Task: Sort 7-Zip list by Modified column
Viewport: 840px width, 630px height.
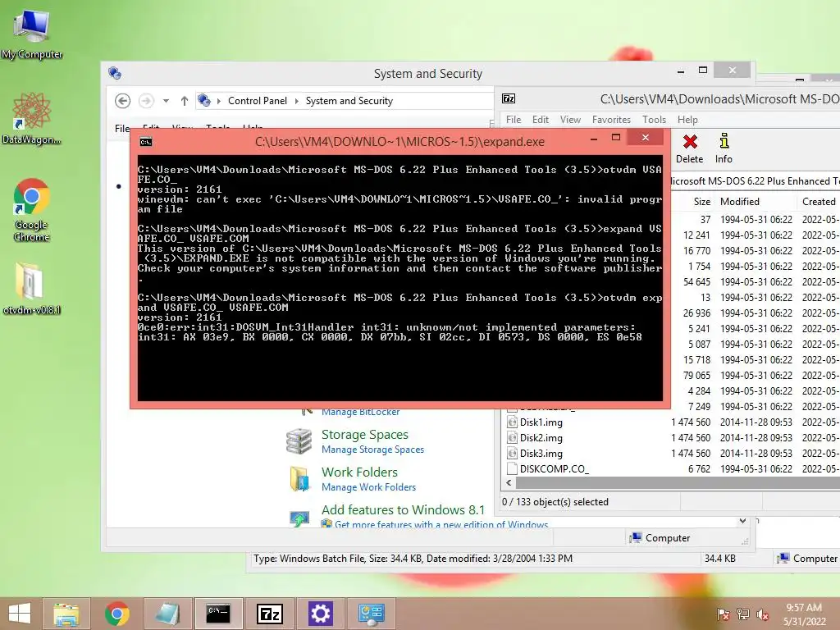Action: tap(739, 202)
